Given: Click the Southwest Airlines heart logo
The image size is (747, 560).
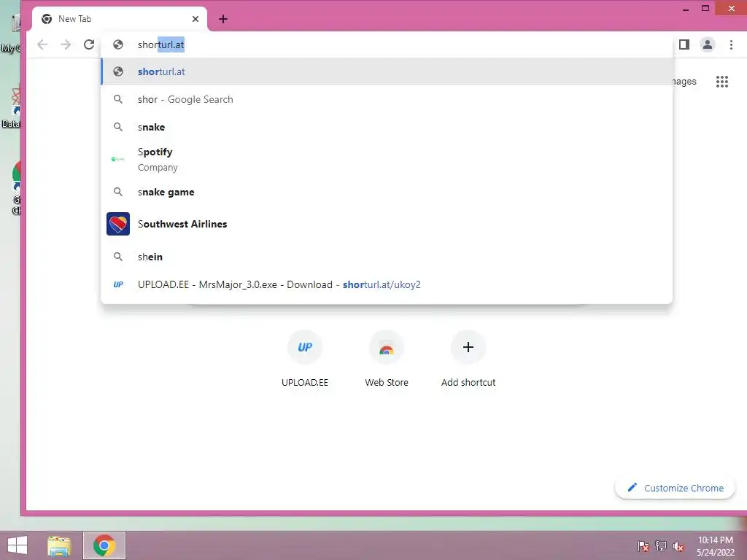Looking at the screenshot, I should 118,224.
